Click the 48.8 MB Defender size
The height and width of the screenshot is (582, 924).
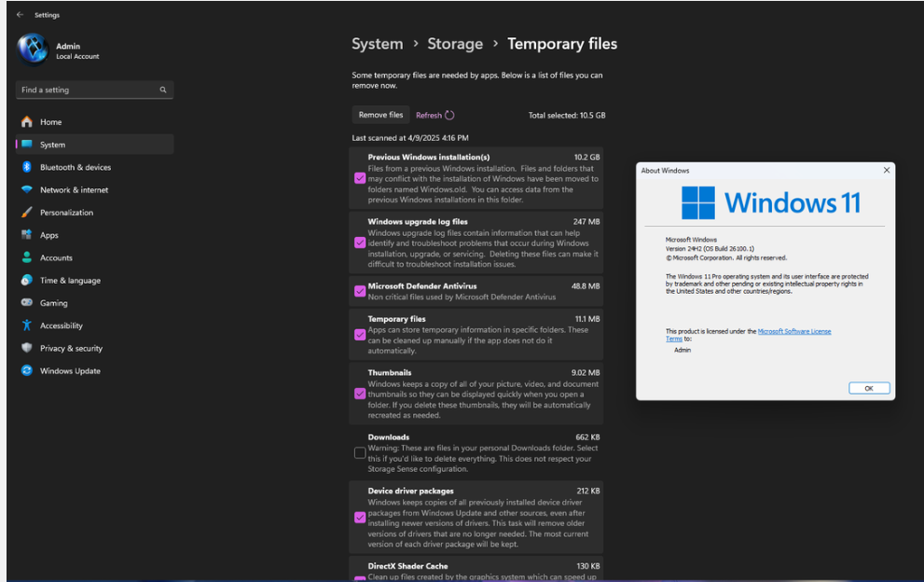pos(586,286)
